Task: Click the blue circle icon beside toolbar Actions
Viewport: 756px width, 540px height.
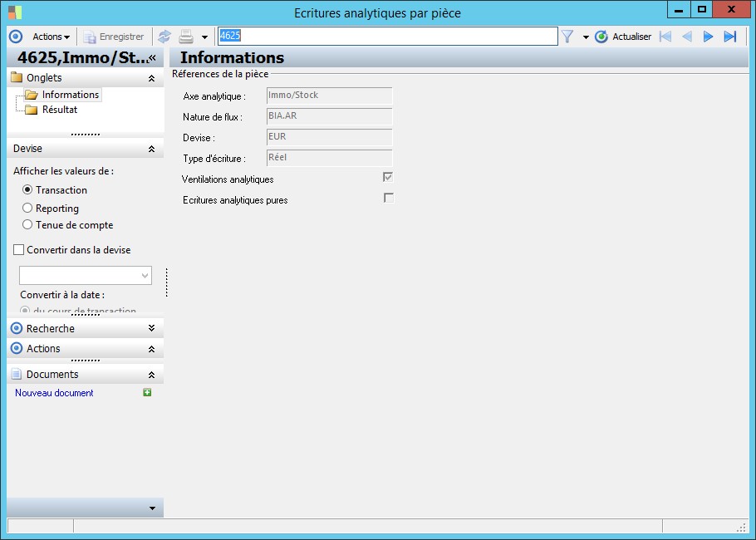Action: coord(16,37)
